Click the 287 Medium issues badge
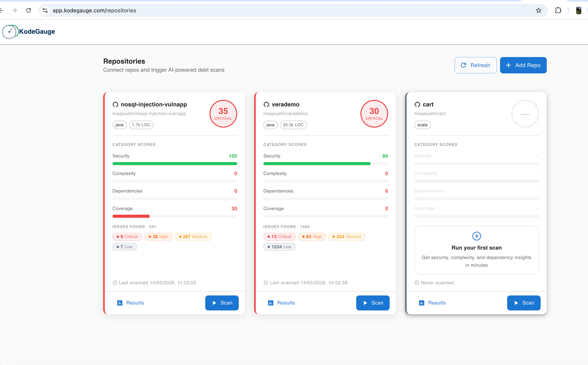 point(193,237)
